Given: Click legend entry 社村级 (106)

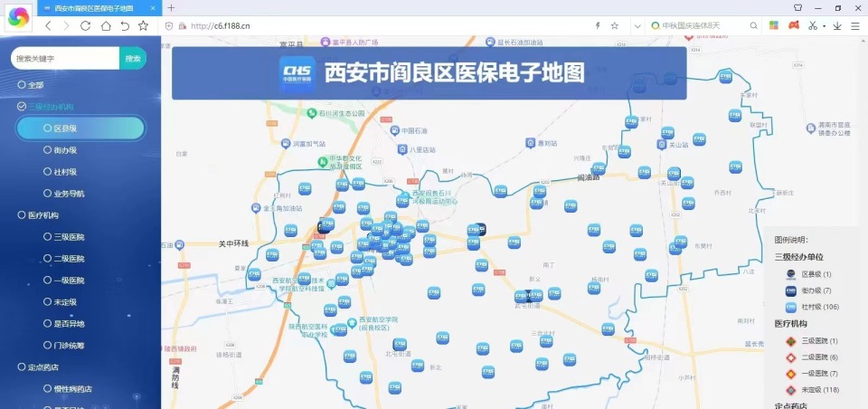Looking at the screenshot, I should (x=812, y=307).
